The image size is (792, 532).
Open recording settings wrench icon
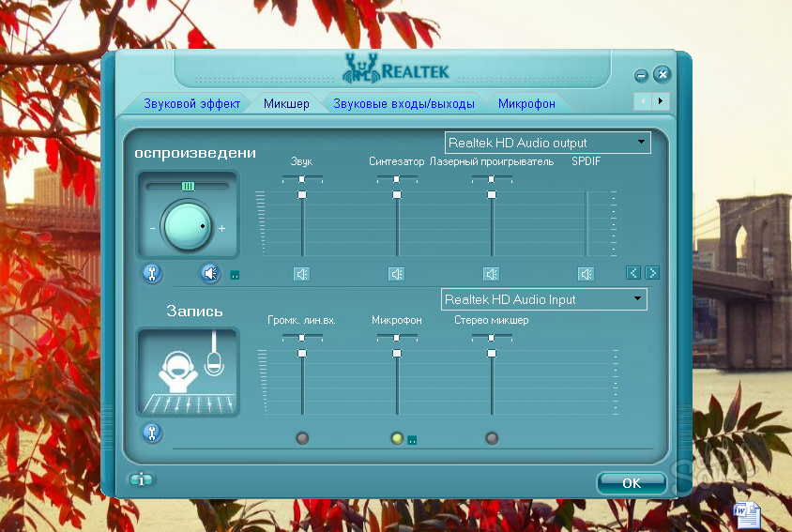151,433
